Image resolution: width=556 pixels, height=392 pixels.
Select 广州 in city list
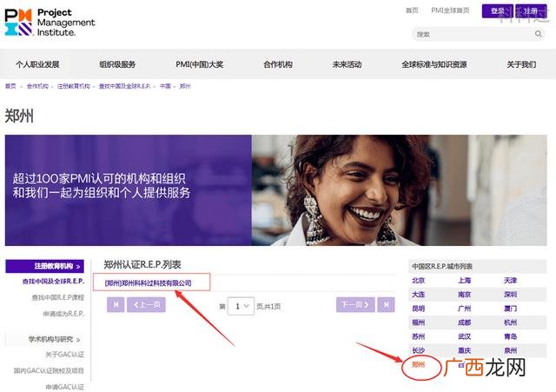point(464,309)
